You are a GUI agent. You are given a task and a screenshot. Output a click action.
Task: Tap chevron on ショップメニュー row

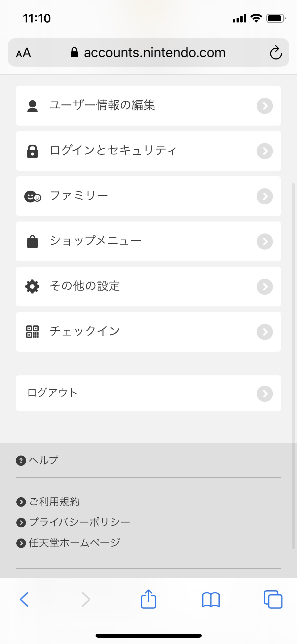(265, 241)
